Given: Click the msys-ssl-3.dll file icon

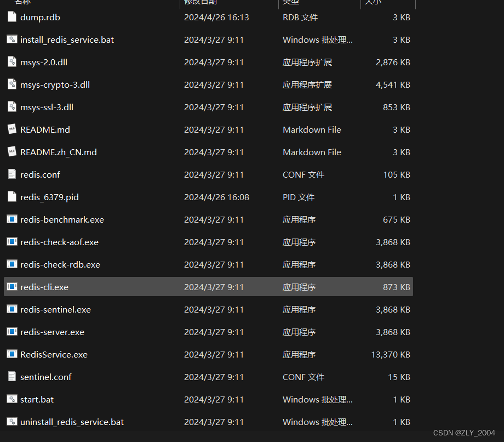Looking at the screenshot, I should coord(12,107).
